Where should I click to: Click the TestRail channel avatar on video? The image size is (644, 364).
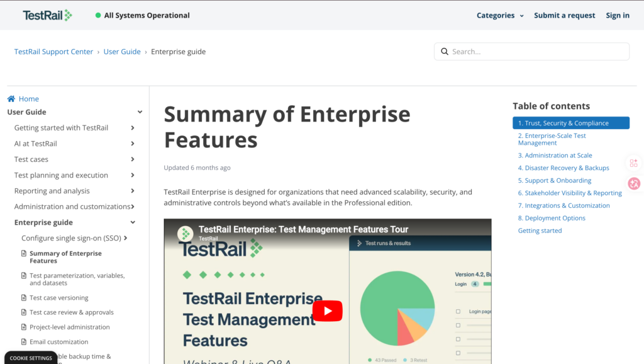[x=185, y=233]
